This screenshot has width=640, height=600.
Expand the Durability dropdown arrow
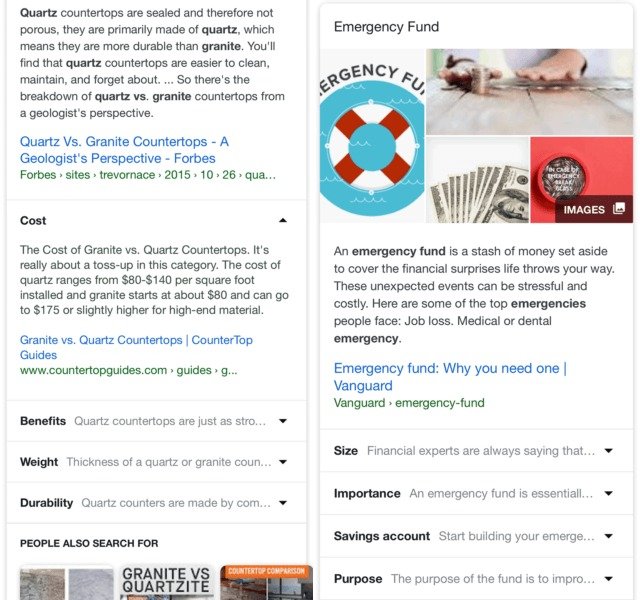click(283, 503)
